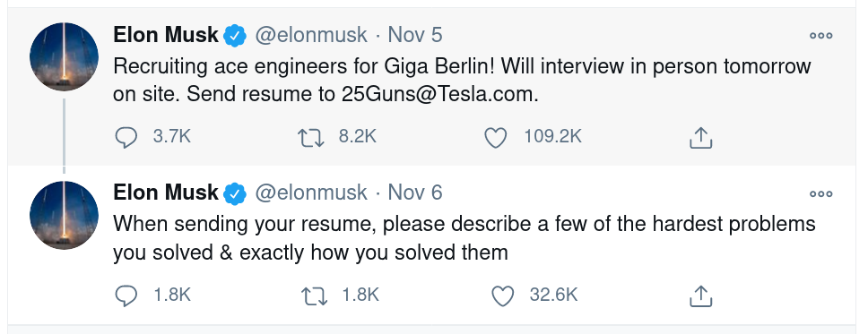Open Elon Musk avatar on second tweet

pos(64,215)
